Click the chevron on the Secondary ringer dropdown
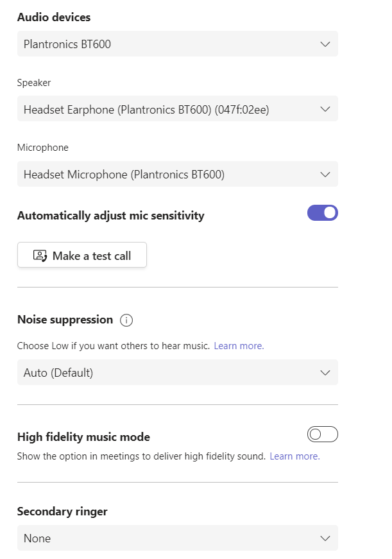Image resolution: width=392 pixels, height=559 pixels. [x=325, y=538]
